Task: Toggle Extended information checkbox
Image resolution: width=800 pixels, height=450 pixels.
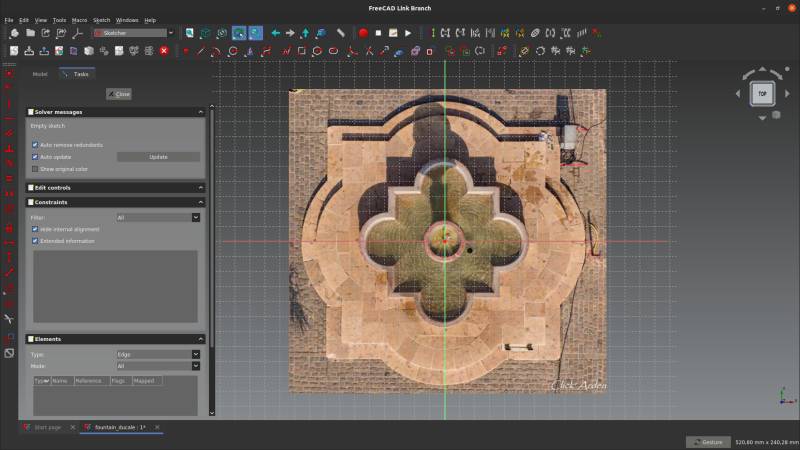Action: pos(35,241)
